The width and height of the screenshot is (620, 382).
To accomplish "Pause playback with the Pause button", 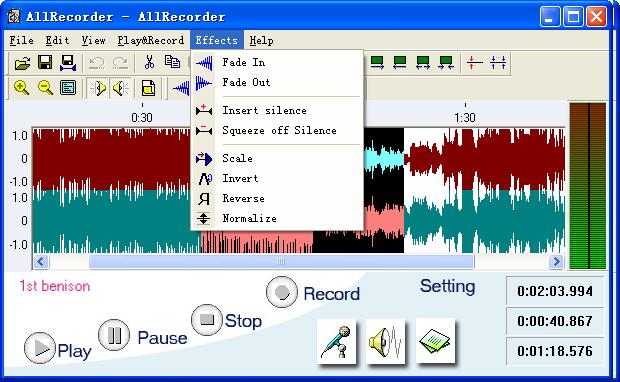I will point(114,335).
